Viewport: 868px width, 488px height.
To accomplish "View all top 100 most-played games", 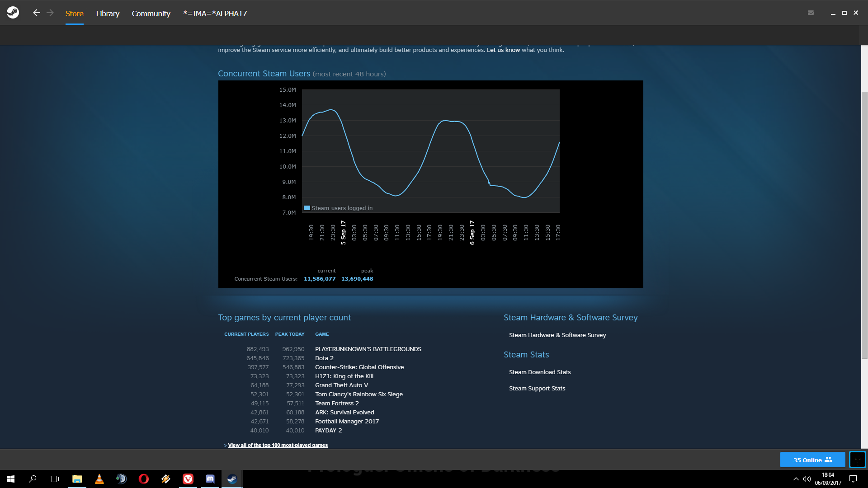I will (x=278, y=445).
